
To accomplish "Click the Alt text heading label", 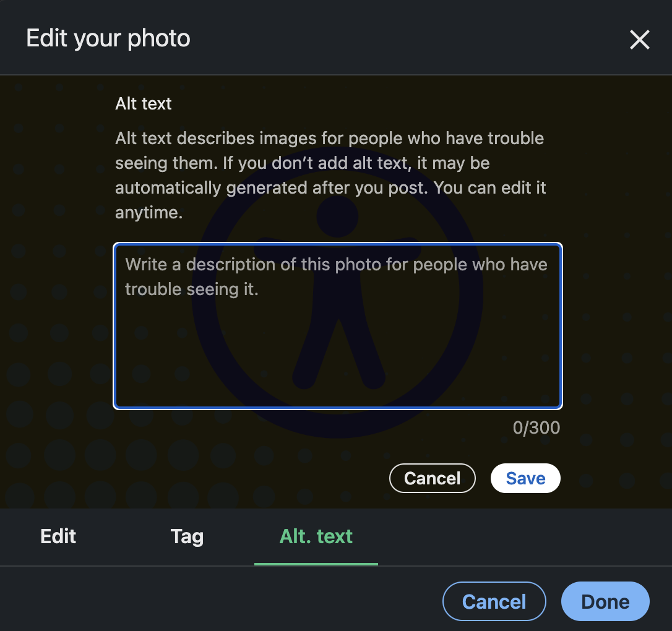I will 143,103.
